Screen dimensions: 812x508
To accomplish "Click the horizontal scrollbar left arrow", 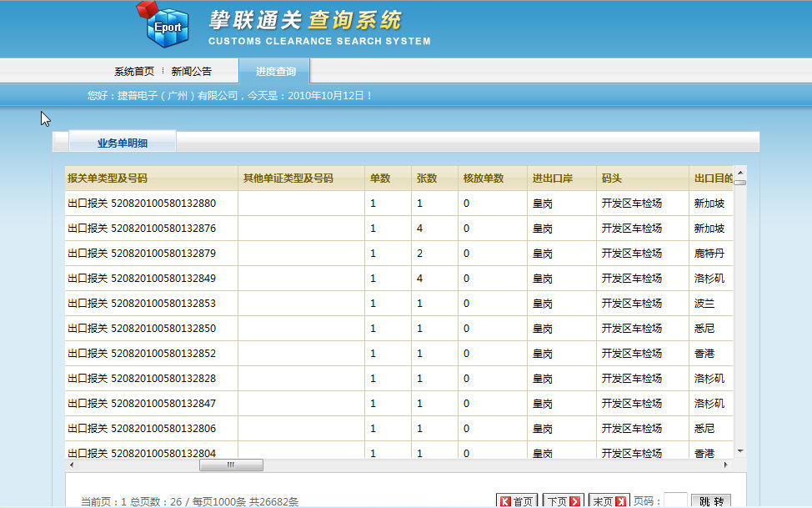I will tap(71, 465).
